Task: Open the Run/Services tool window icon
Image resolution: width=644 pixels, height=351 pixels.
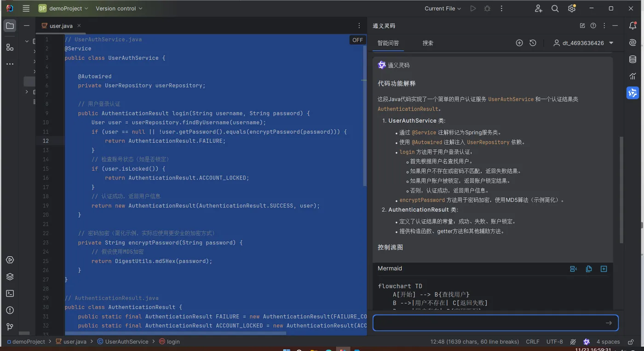Action: [x=10, y=260]
